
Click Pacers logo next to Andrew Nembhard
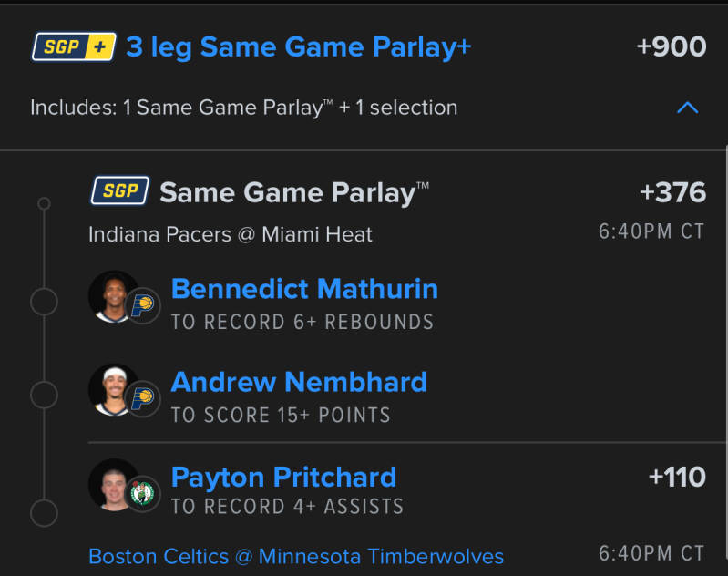pyautogui.click(x=142, y=400)
